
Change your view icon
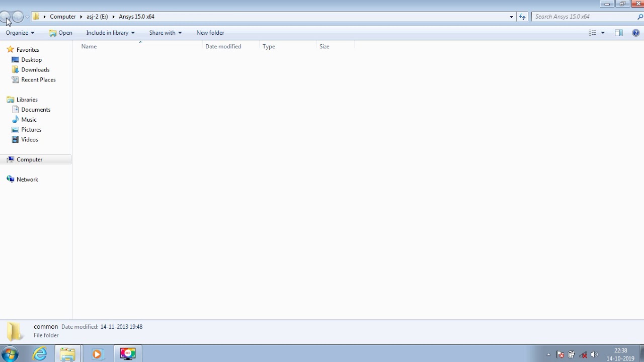coord(592,33)
